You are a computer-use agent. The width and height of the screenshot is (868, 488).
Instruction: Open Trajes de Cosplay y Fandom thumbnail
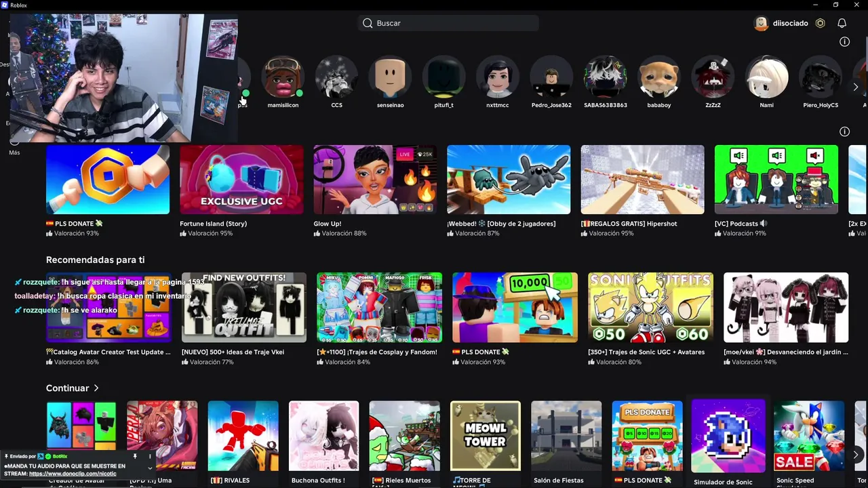click(x=380, y=308)
